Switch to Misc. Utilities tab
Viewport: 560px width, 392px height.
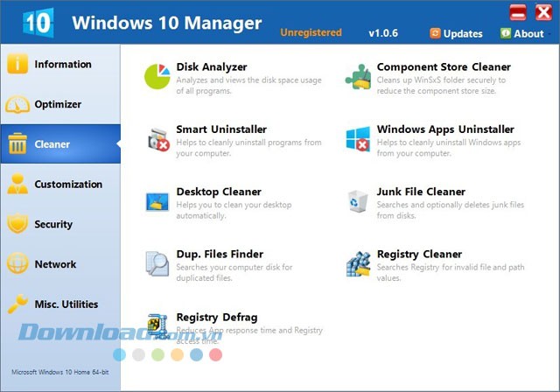(x=66, y=304)
